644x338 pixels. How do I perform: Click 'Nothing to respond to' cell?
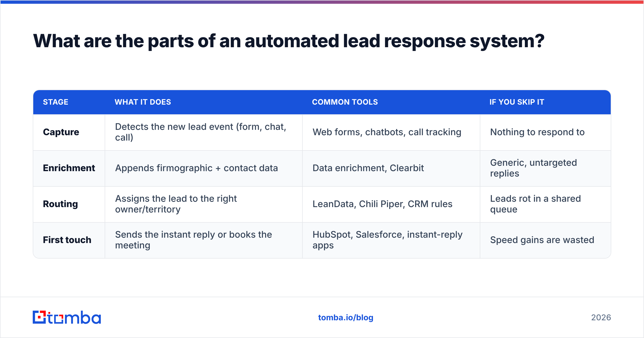tap(546, 132)
